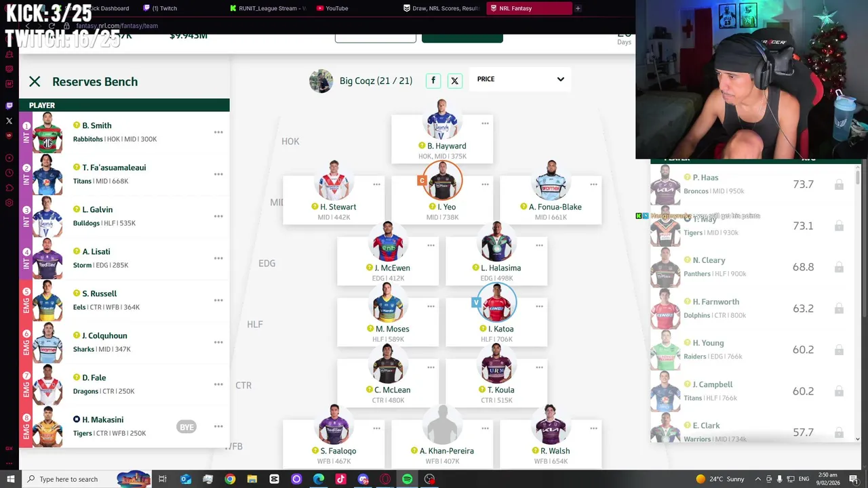Open Google Chrome from the taskbar
The image size is (868, 488).
pos(230,479)
